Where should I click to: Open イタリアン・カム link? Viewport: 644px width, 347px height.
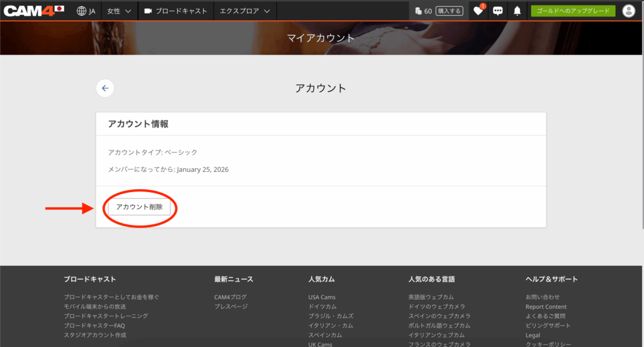click(x=331, y=325)
